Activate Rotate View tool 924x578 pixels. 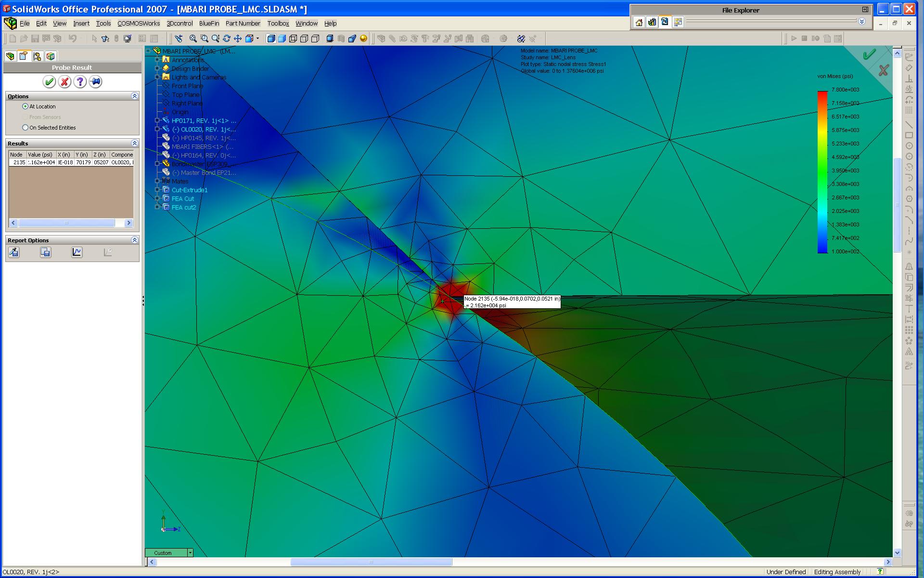click(x=226, y=39)
